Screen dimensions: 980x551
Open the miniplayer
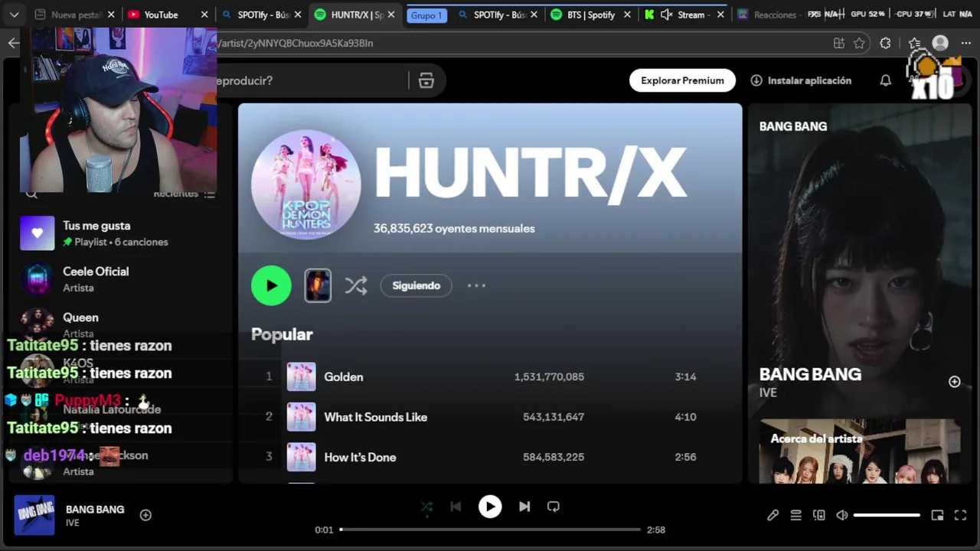tap(937, 515)
